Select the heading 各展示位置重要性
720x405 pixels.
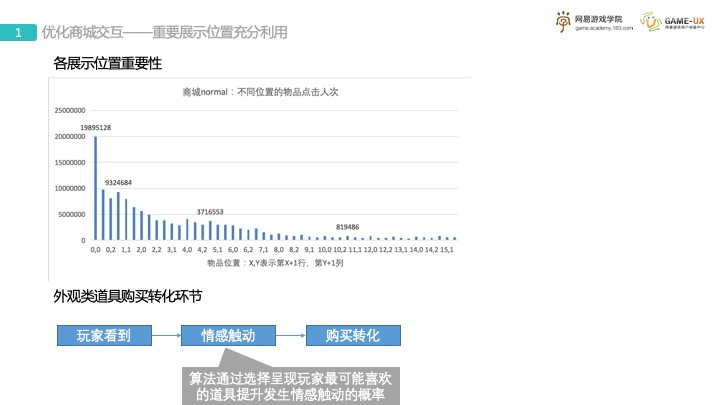coord(107,63)
